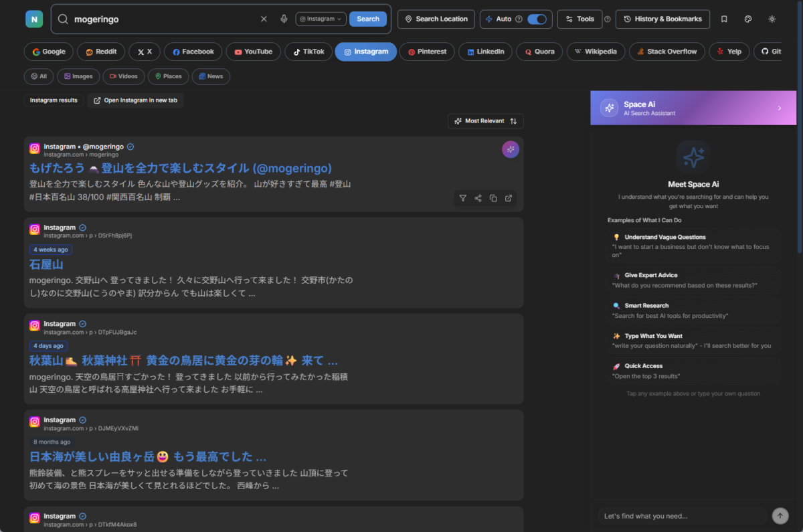Image resolution: width=803 pixels, height=532 pixels.
Task: Open the Most Relevant sorting dropdown
Action: pyautogui.click(x=485, y=121)
